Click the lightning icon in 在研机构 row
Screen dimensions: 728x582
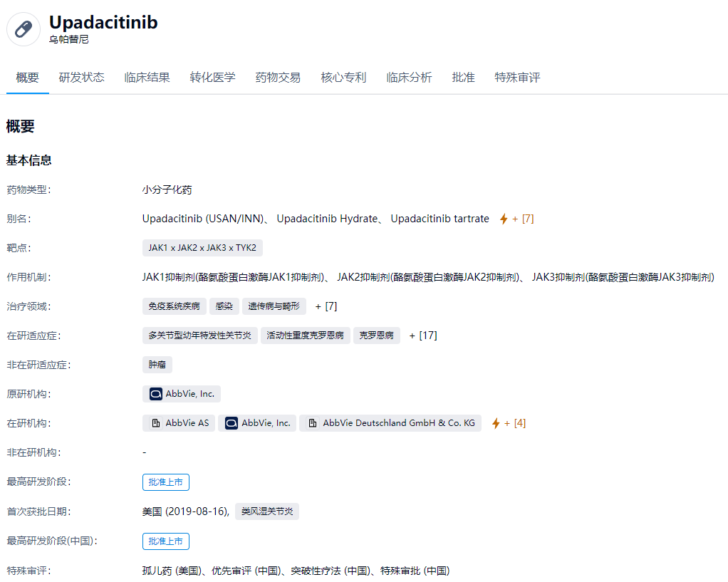coord(496,423)
